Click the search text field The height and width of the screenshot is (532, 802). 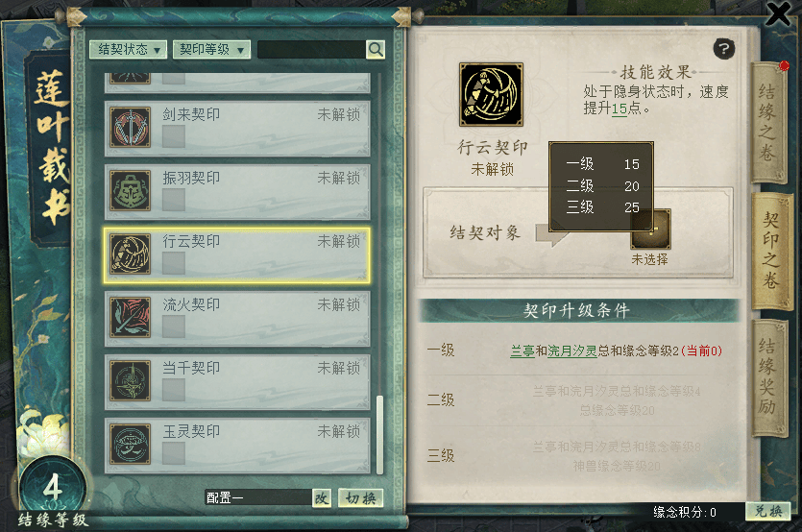click(311, 50)
